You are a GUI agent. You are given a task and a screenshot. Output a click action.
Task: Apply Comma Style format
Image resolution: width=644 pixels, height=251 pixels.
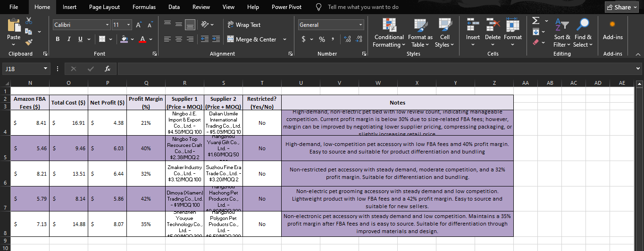click(x=333, y=39)
